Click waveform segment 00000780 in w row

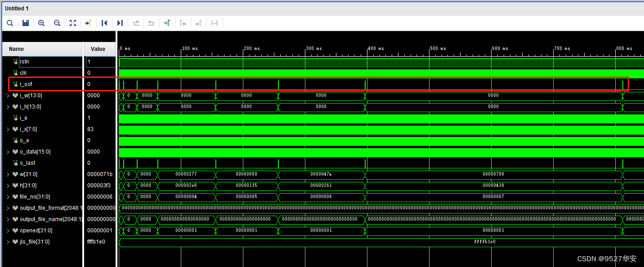tap(493, 174)
